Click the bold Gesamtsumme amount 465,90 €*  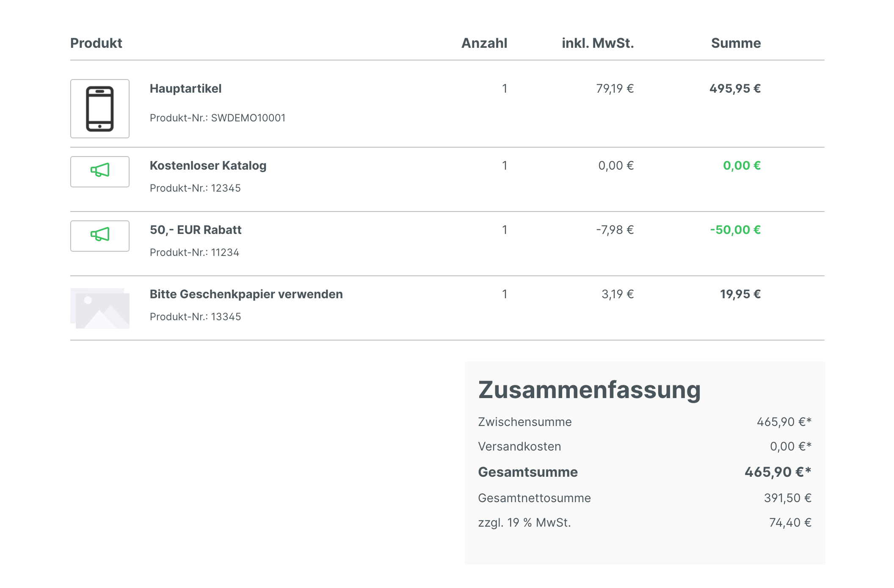(x=778, y=472)
